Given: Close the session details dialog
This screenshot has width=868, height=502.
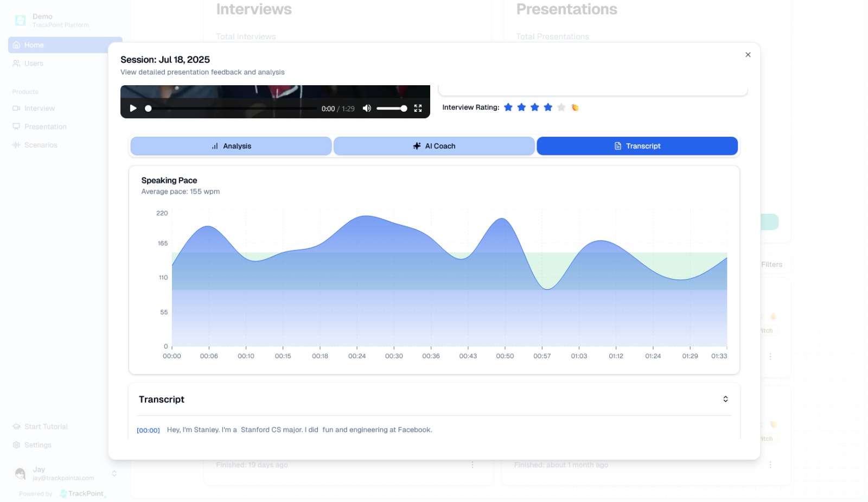Looking at the screenshot, I should 748,55.
